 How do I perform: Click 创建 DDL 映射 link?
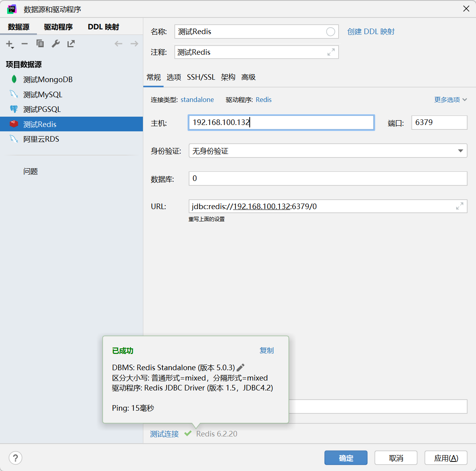pyautogui.click(x=371, y=32)
